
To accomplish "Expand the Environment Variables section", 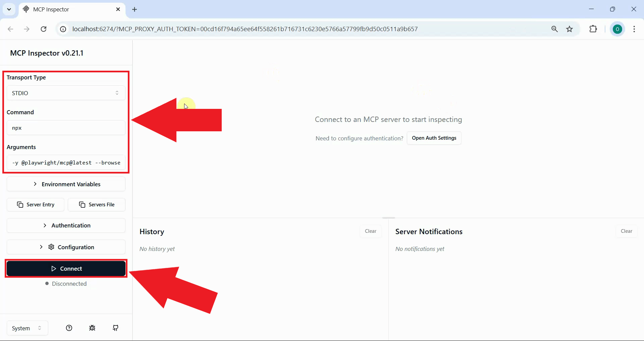I will [66, 184].
